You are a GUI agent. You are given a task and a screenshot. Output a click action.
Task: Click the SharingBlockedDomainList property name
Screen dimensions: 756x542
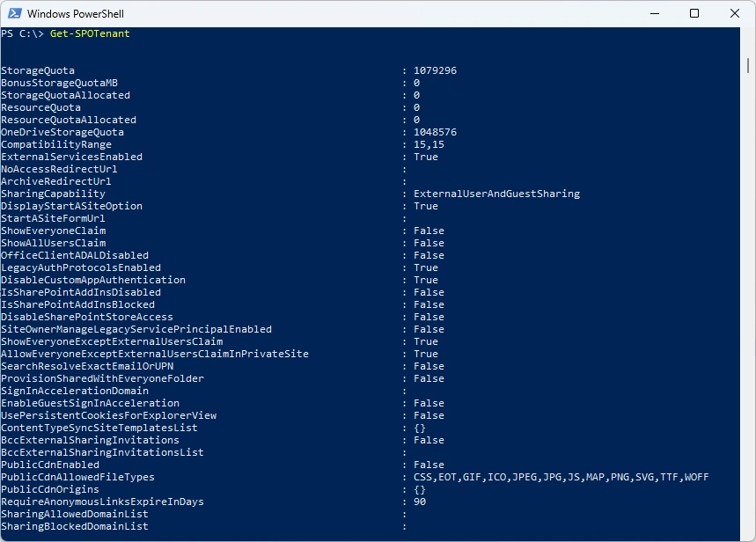tap(75, 526)
